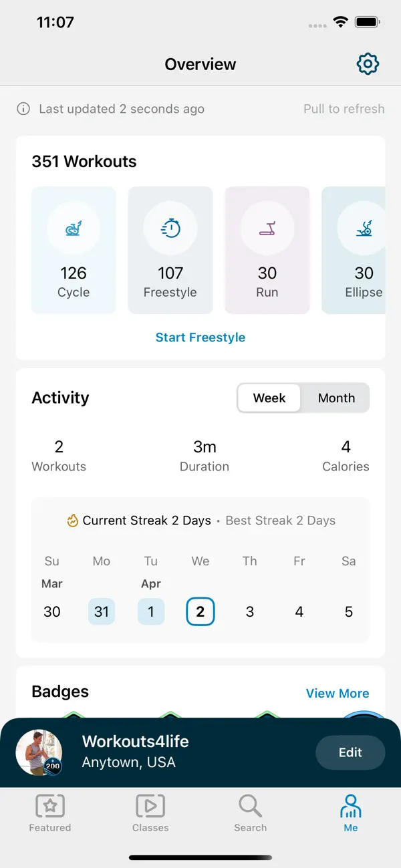The width and height of the screenshot is (401, 868).
Task: Open the settings gear
Action: click(367, 63)
